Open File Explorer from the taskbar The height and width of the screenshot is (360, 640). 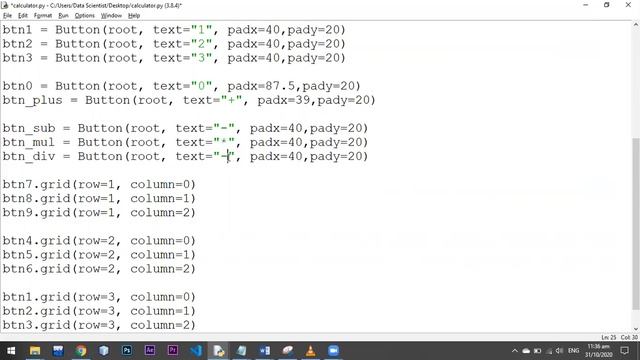coord(35,351)
